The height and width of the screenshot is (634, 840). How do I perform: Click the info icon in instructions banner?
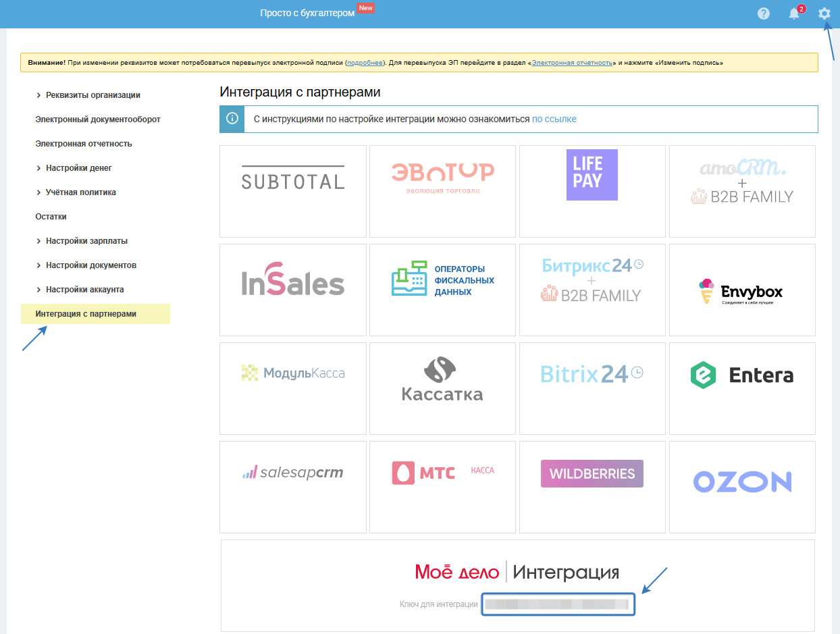232,119
